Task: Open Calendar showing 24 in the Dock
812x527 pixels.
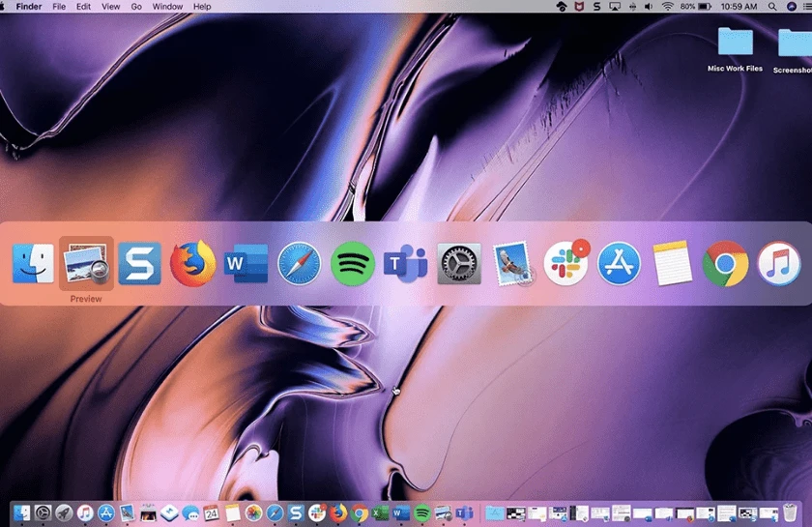Action: (212, 513)
